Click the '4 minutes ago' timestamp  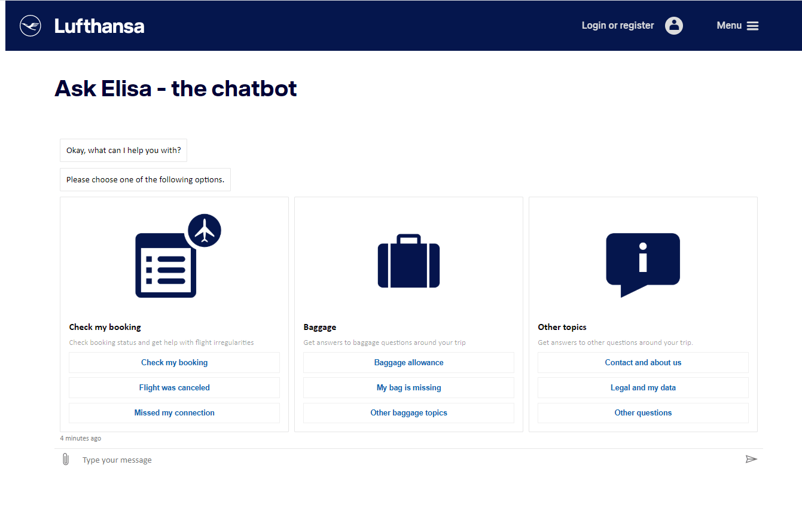point(81,438)
